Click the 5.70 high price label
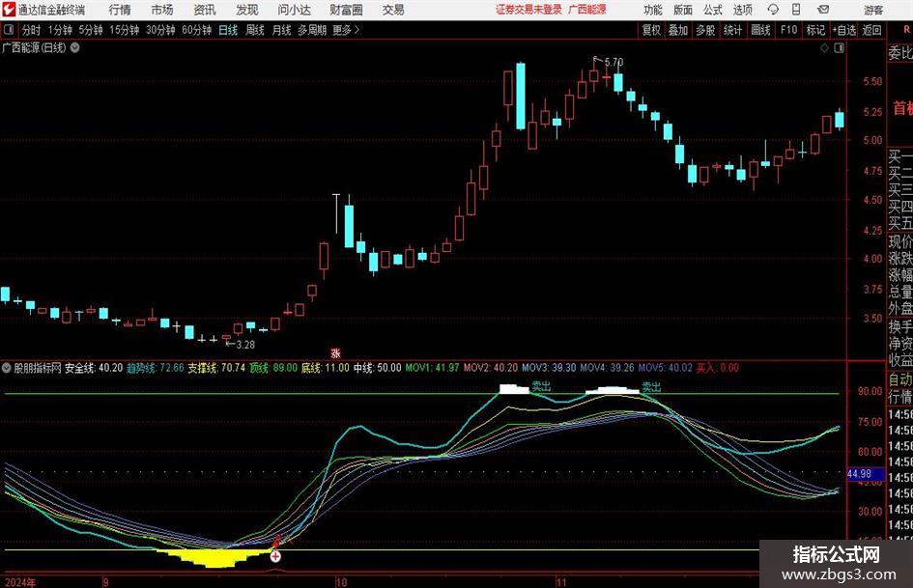The image size is (913, 588). pos(613,62)
